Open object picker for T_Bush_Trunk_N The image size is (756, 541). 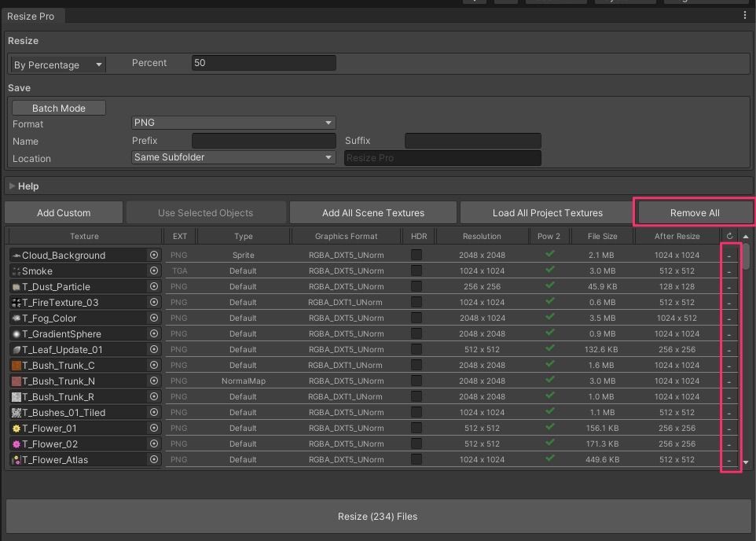point(154,381)
